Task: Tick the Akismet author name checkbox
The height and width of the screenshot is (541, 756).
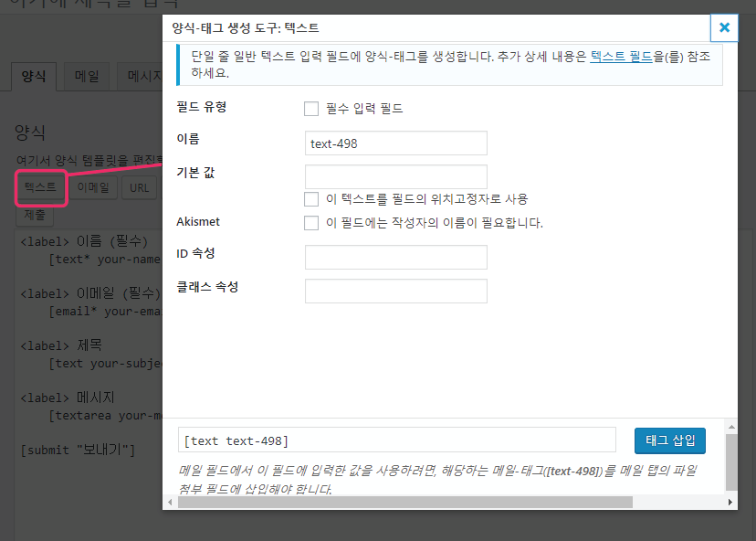Action: point(311,223)
